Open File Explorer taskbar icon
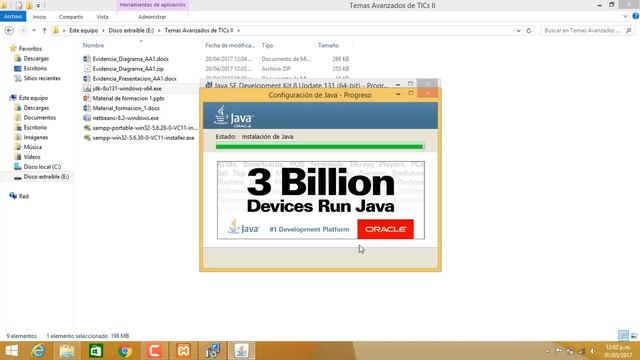This screenshot has width=640, height=360. pos(67,351)
